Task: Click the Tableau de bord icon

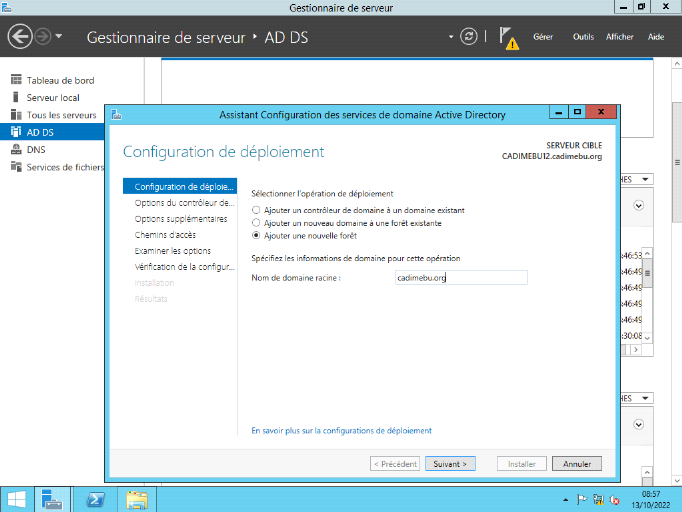Action: coord(16,80)
